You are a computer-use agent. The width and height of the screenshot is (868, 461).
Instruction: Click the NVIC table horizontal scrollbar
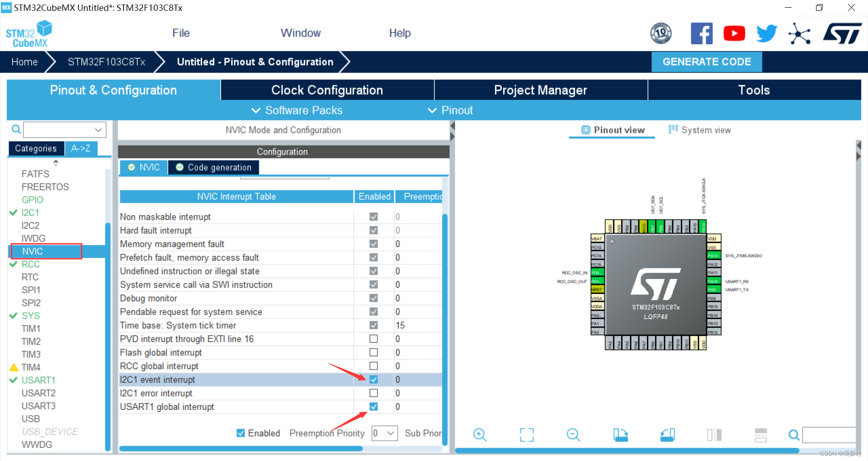[241, 448]
